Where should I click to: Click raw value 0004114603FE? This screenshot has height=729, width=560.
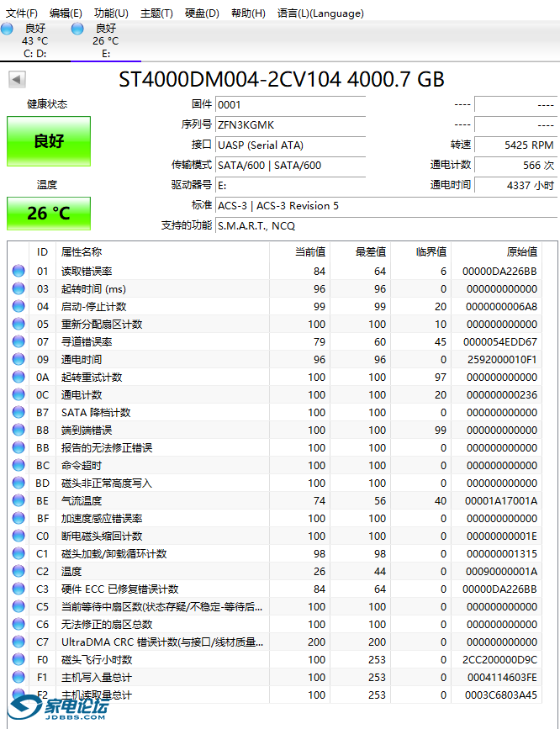pyautogui.click(x=502, y=678)
